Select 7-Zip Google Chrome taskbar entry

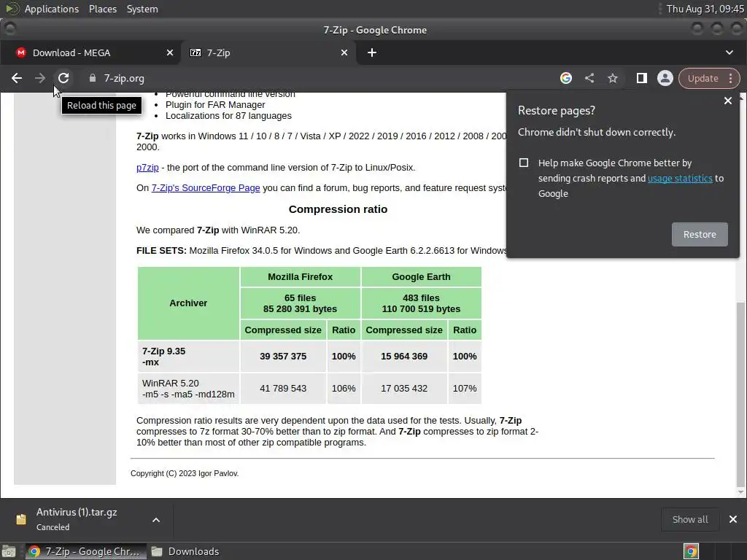click(x=86, y=551)
